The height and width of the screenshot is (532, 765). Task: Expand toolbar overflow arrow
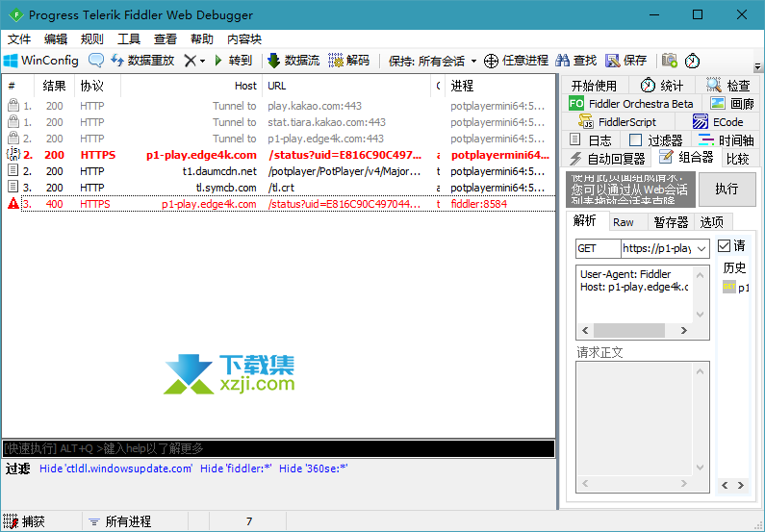click(757, 66)
